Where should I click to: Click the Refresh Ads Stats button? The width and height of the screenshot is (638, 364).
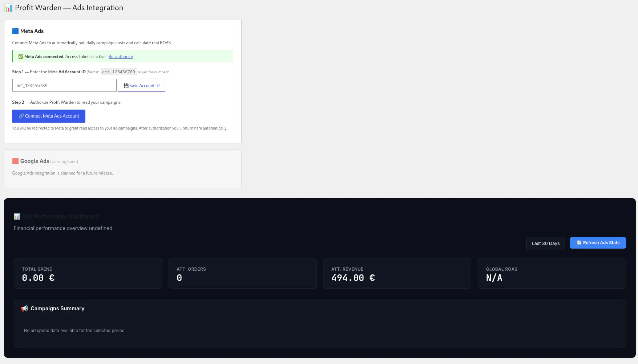click(x=598, y=243)
